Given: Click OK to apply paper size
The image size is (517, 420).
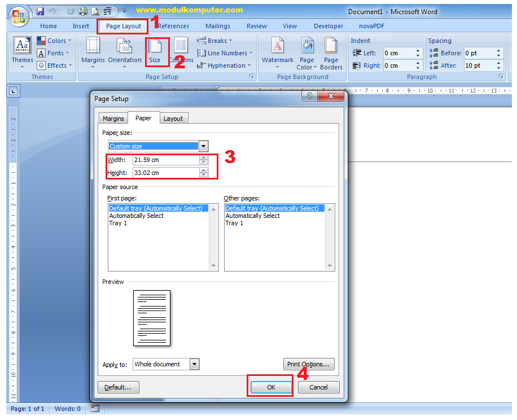Looking at the screenshot, I should pyautogui.click(x=270, y=387).
